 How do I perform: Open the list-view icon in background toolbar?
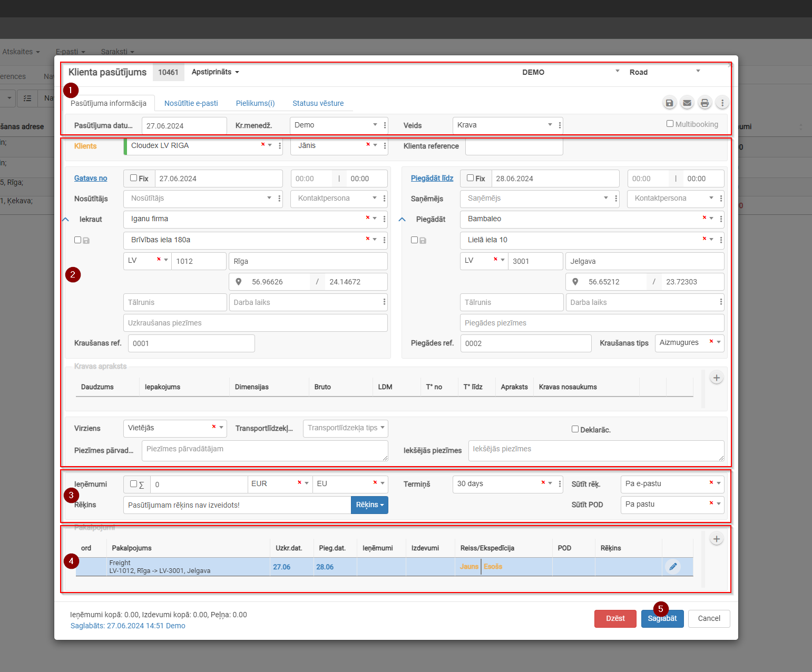(27, 98)
